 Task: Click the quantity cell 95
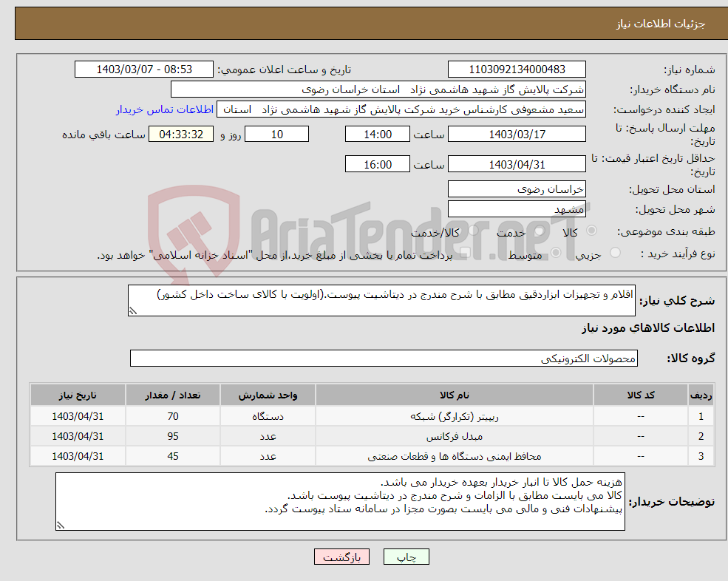click(173, 437)
